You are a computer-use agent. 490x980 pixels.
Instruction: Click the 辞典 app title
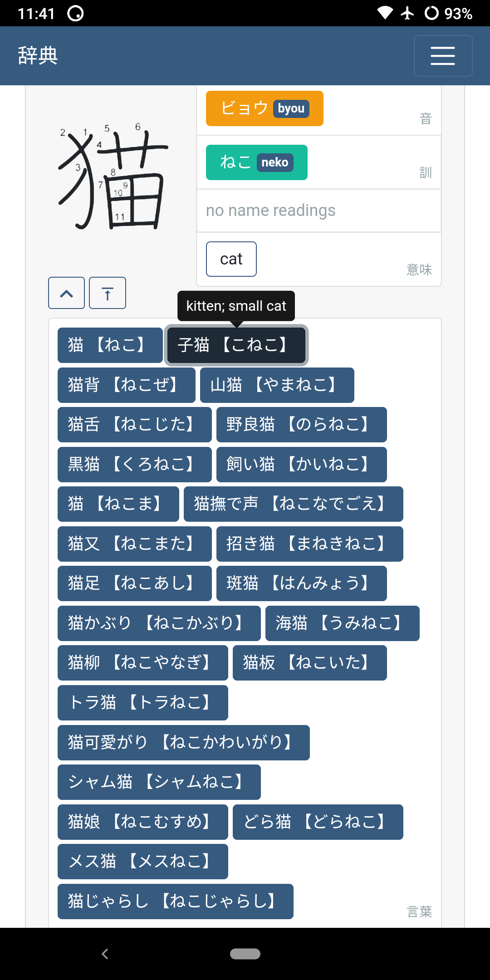click(38, 56)
